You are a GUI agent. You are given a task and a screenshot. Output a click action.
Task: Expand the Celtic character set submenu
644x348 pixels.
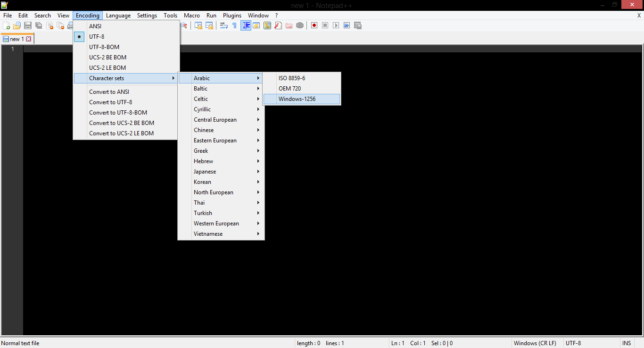pos(221,99)
